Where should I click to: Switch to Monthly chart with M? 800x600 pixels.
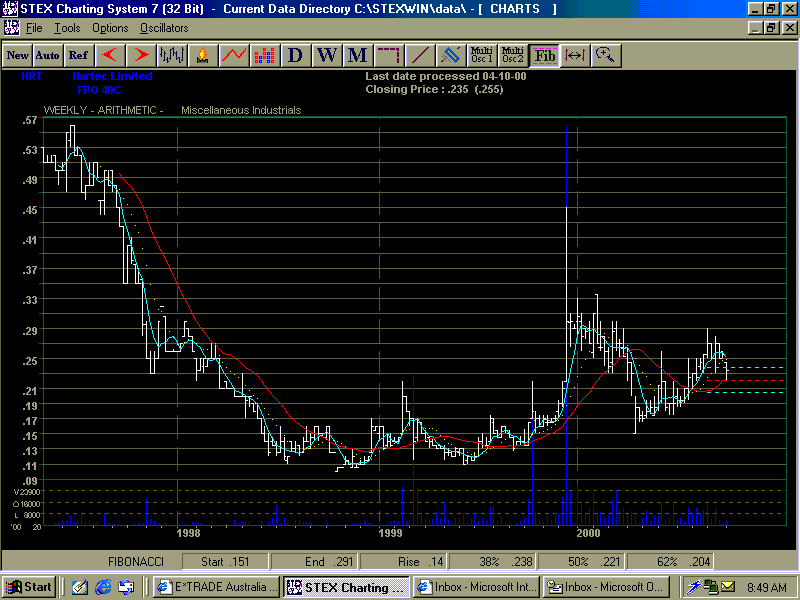[357, 55]
